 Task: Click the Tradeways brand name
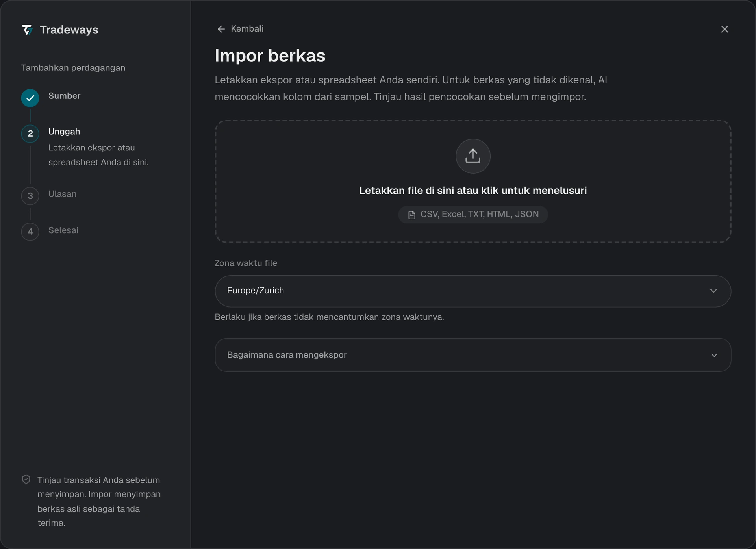click(69, 30)
